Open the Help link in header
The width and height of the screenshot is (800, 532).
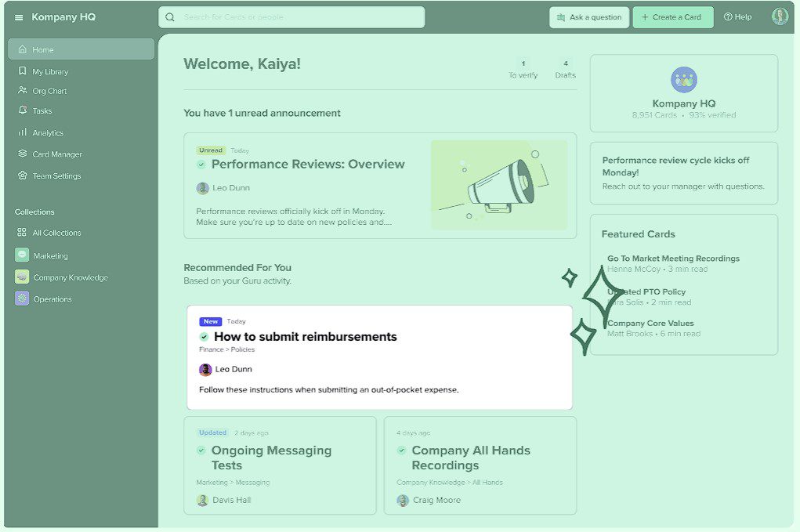coord(737,17)
